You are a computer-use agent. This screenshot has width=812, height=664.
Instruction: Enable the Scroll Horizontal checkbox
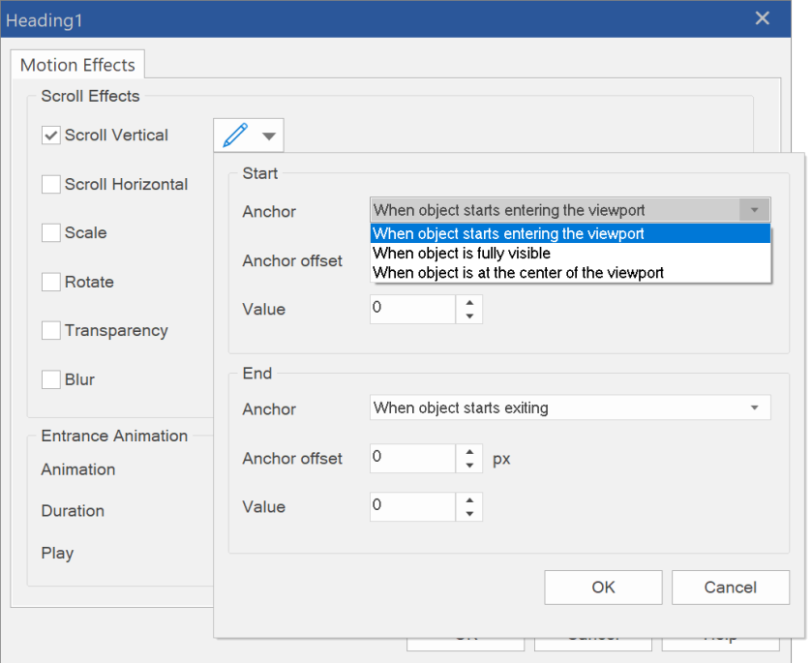coord(50,184)
